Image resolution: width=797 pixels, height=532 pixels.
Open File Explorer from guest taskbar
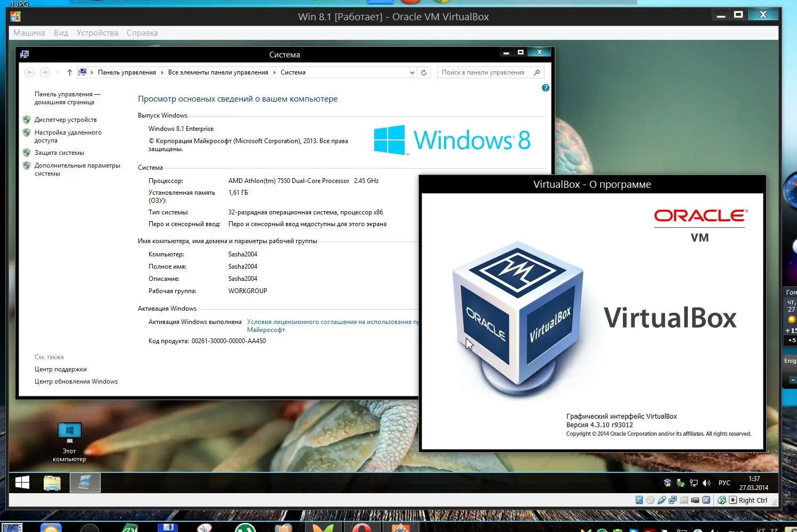tap(52, 483)
